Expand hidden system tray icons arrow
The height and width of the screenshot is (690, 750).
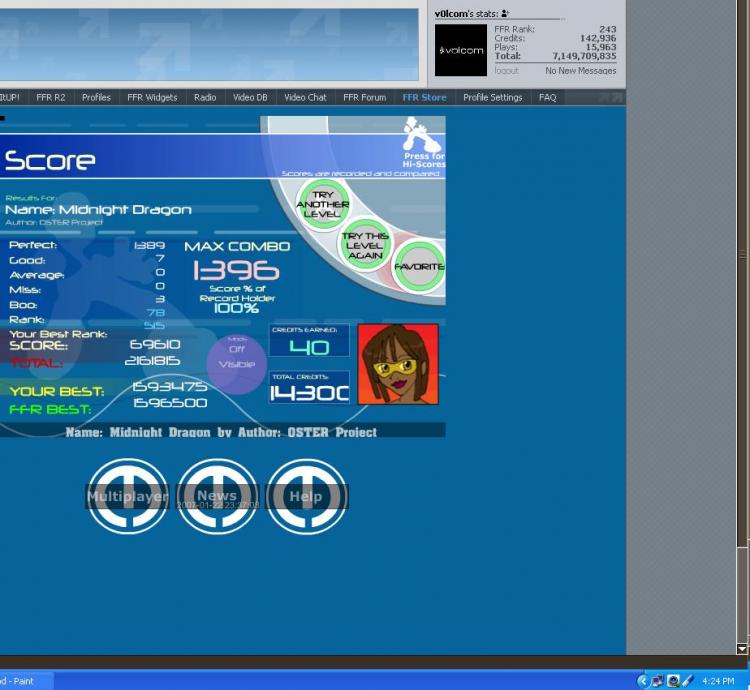[x=642, y=681]
